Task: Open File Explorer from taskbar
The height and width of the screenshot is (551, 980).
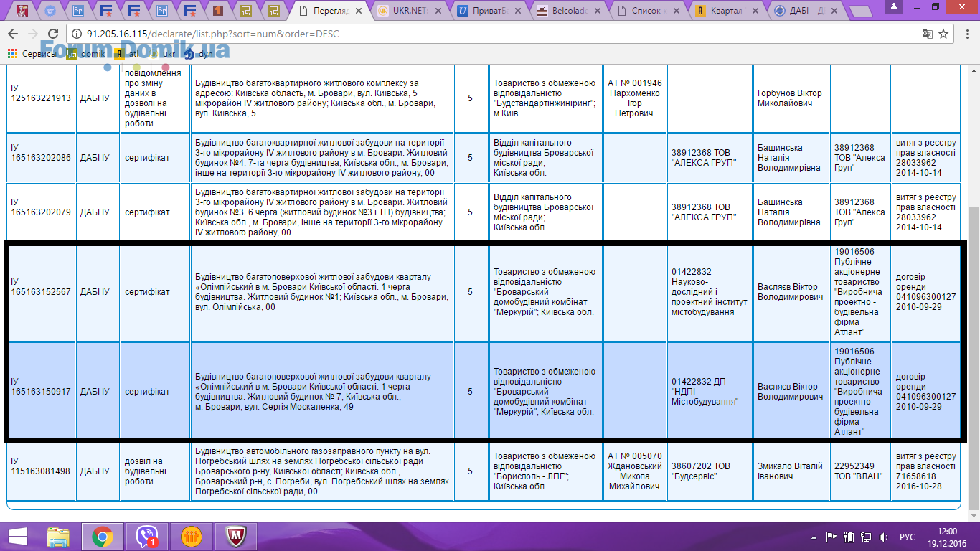Action: click(58, 537)
